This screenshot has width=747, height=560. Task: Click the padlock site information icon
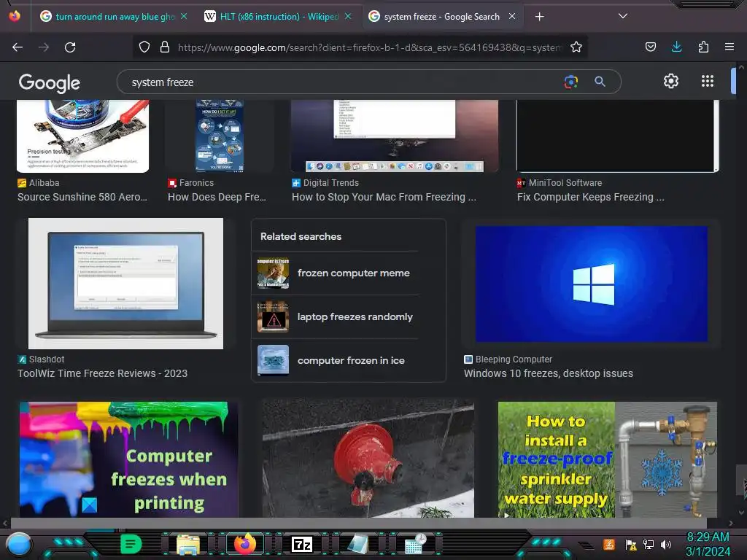pyautogui.click(x=165, y=47)
